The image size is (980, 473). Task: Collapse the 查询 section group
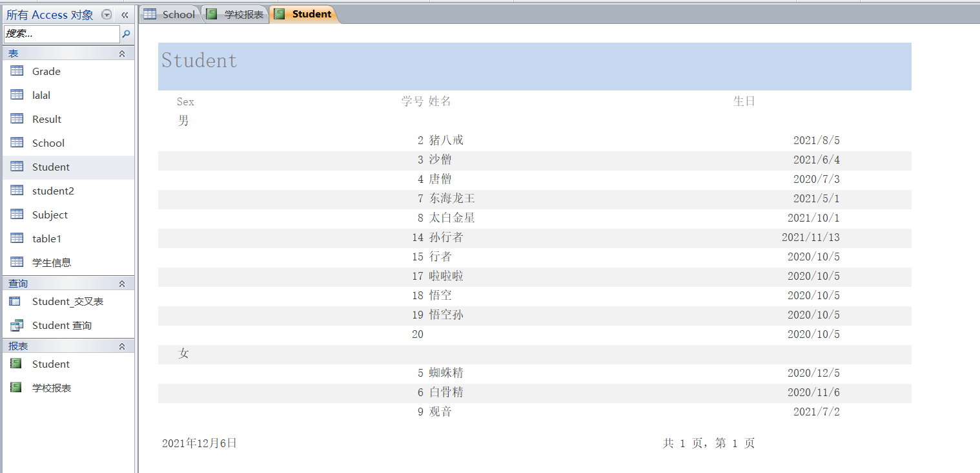click(x=122, y=284)
